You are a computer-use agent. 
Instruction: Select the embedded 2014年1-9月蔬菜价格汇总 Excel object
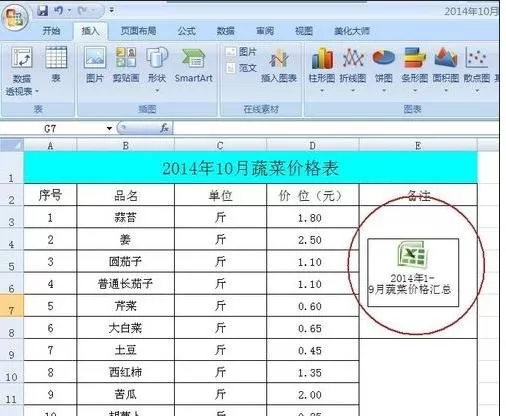tap(413, 273)
